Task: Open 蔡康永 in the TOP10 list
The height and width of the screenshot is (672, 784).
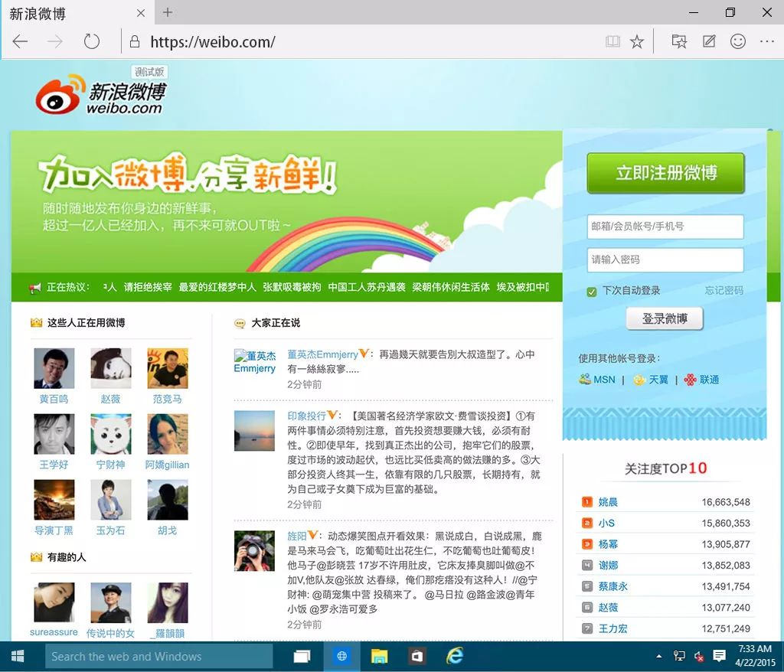Action: 613,586
